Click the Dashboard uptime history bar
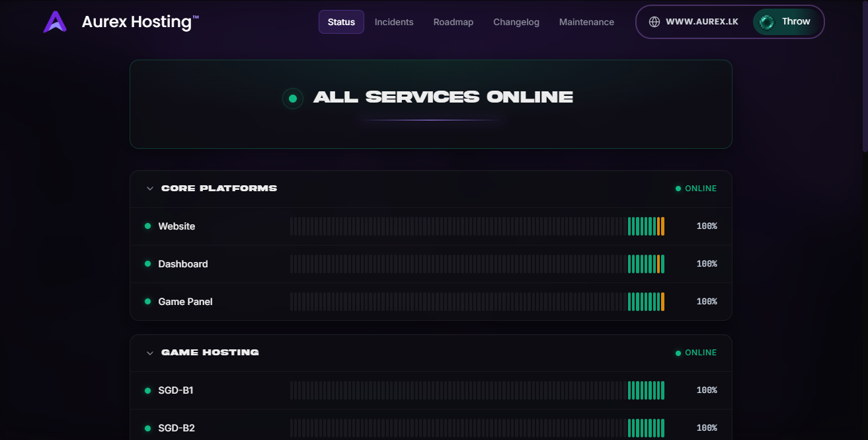The width and height of the screenshot is (868, 440). [477, 264]
